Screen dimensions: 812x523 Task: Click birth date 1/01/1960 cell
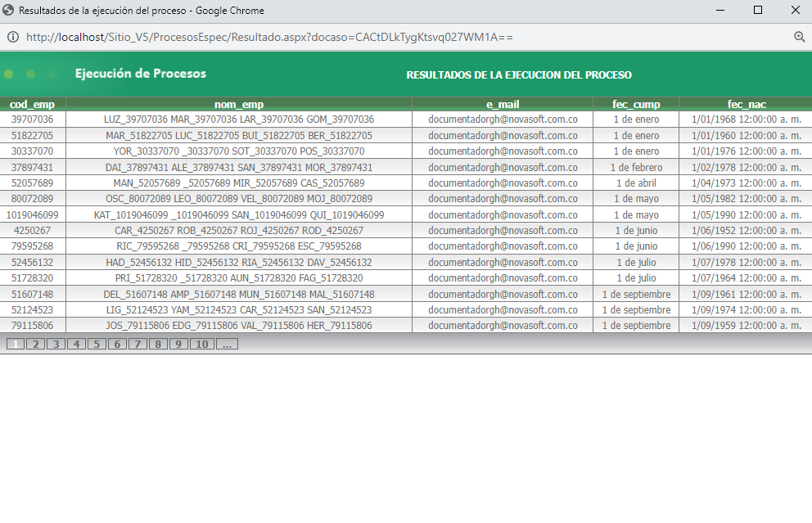747,136
